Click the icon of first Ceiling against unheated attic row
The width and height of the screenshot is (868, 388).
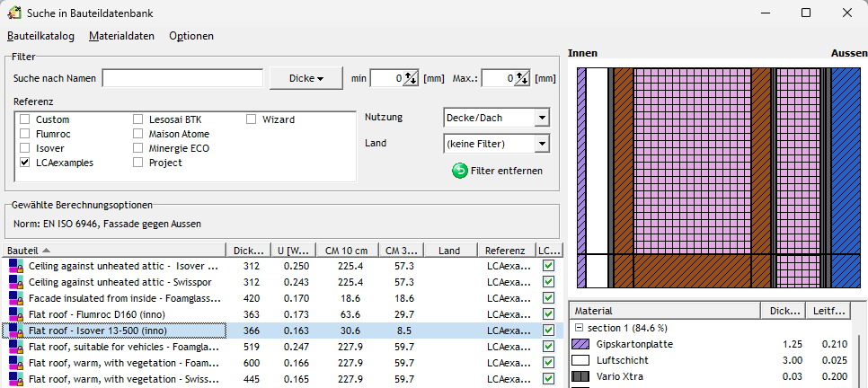(x=14, y=267)
